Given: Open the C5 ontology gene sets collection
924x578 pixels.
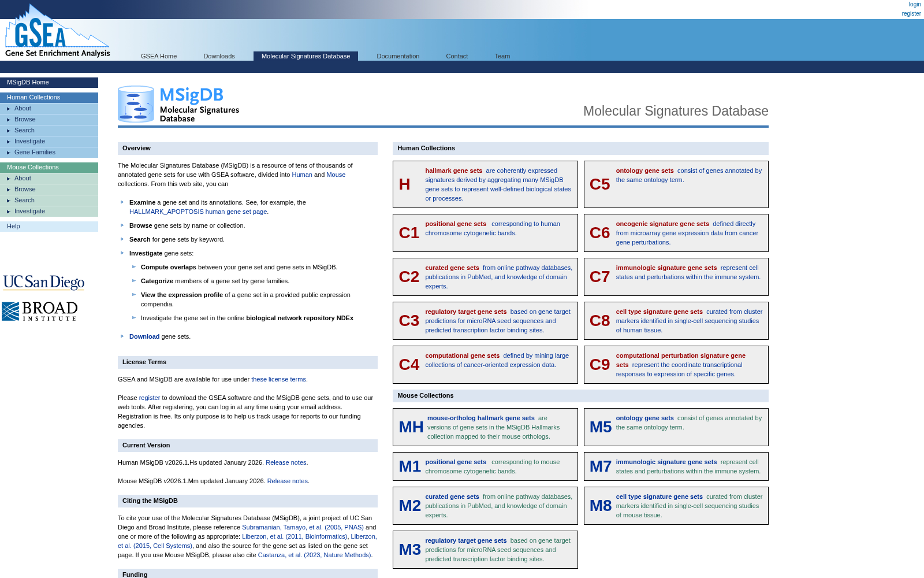Looking at the screenshot, I should pyautogui.click(x=676, y=184).
